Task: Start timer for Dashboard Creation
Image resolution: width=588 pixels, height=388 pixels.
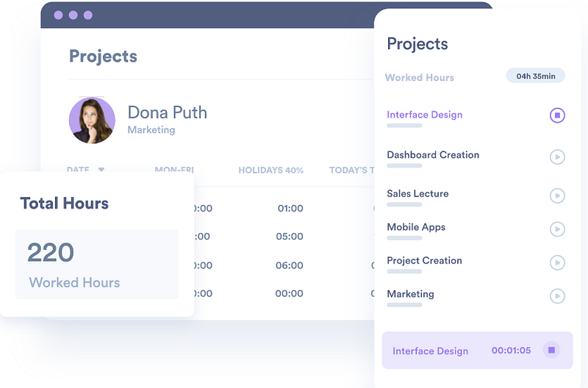Action: [x=557, y=157]
